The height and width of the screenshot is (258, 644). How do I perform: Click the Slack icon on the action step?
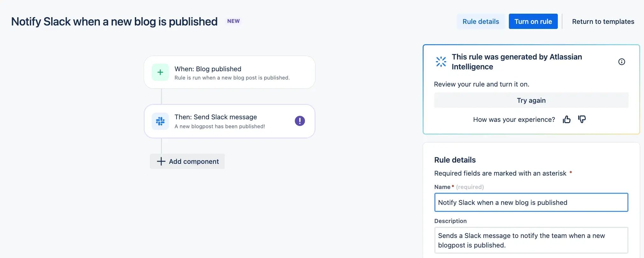pyautogui.click(x=160, y=121)
